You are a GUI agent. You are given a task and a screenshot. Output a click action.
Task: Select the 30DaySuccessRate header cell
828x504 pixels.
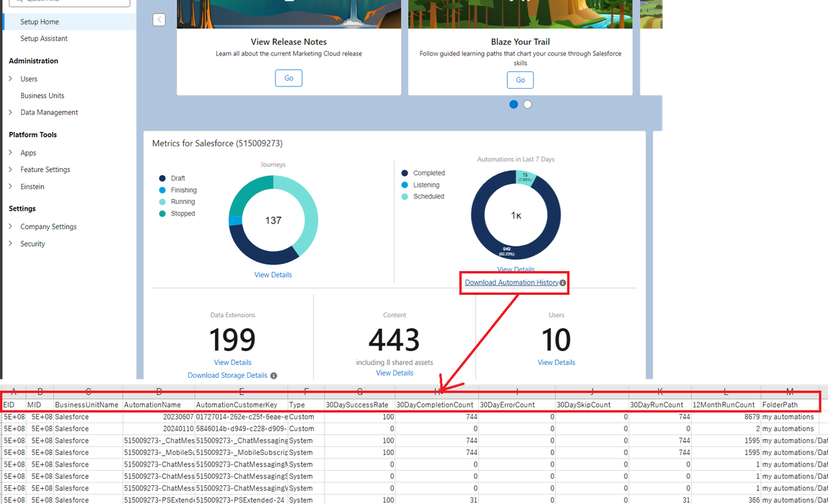click(x=360, y=404)
